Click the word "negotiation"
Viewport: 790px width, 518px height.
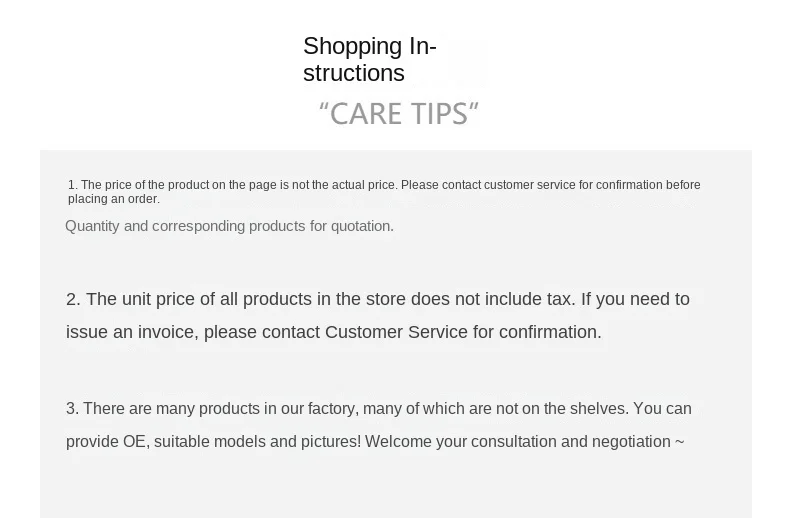[625, 441]
